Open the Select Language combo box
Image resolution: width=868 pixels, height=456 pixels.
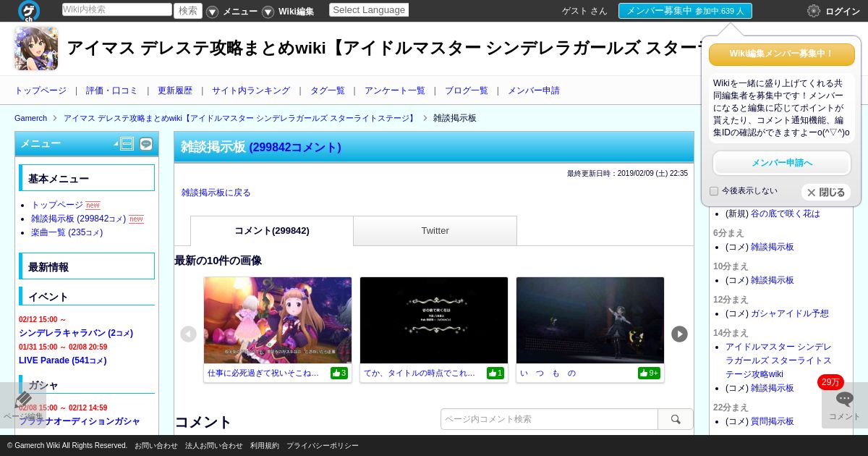(x=369, y=10)
